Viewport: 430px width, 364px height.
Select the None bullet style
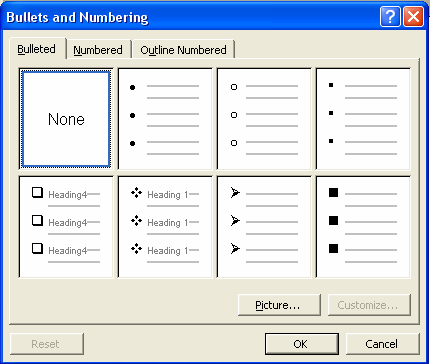[x=66, y=119]
